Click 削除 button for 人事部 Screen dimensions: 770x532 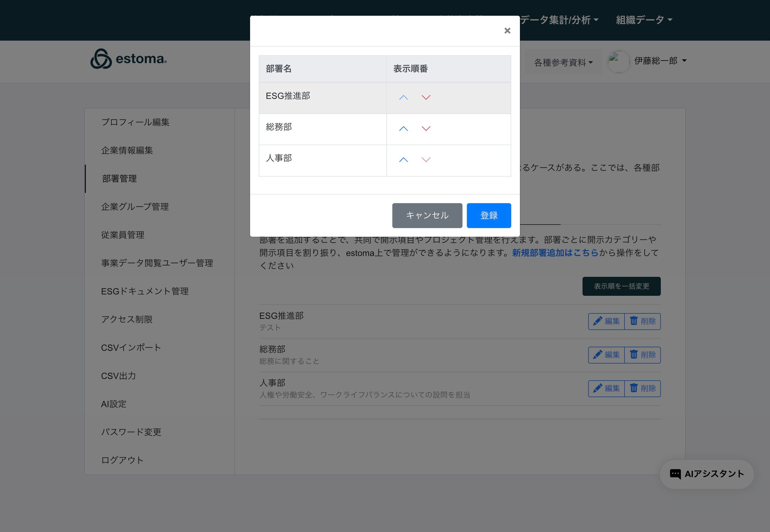point(642,388)
